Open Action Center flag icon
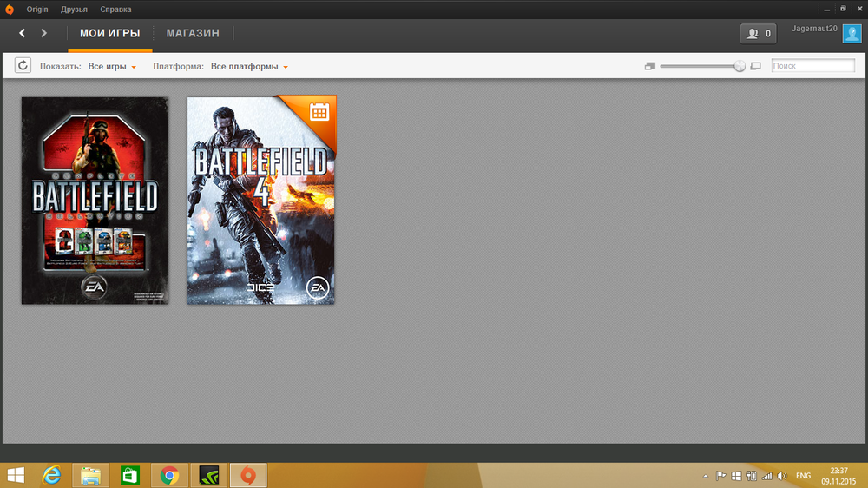Screen dimensions: 868x488 (720, 476)
